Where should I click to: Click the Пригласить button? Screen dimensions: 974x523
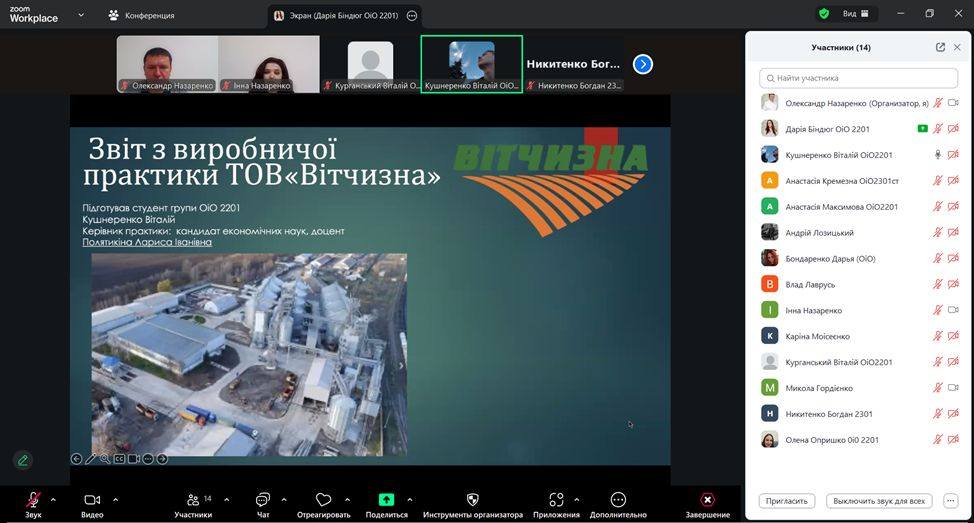(x=786, y=501)
